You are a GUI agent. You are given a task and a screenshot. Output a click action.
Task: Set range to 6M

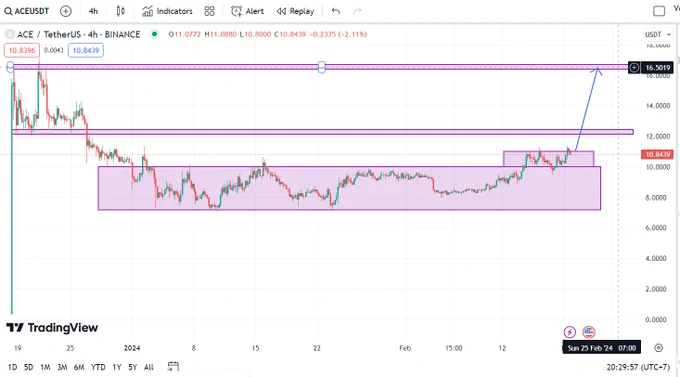[x=79, y=367]
